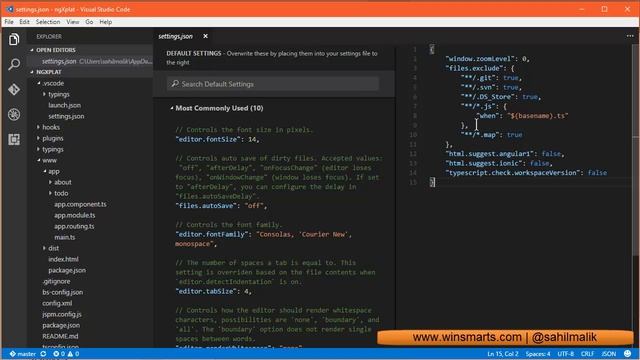Image resolution: width=640 pixels, height=360 pixels.
Task: Click the "typescript.check.workspaceVersion" line
Action: click(526, 173)
